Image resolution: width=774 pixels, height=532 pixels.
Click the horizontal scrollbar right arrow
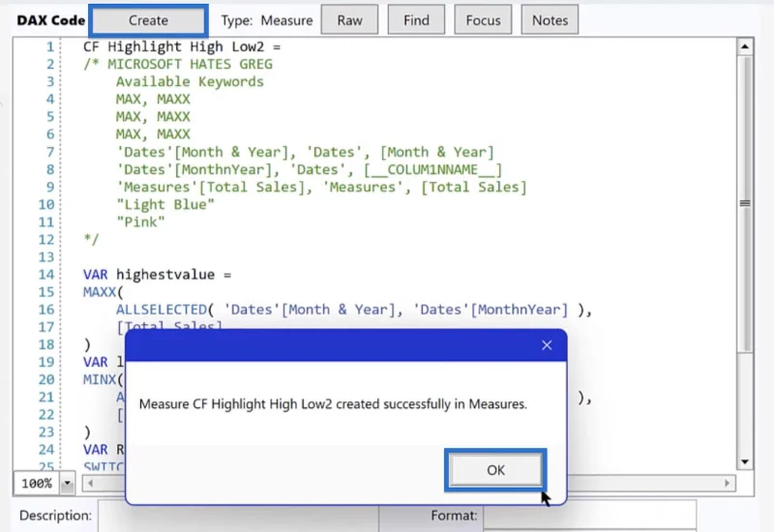click(728, 483)
